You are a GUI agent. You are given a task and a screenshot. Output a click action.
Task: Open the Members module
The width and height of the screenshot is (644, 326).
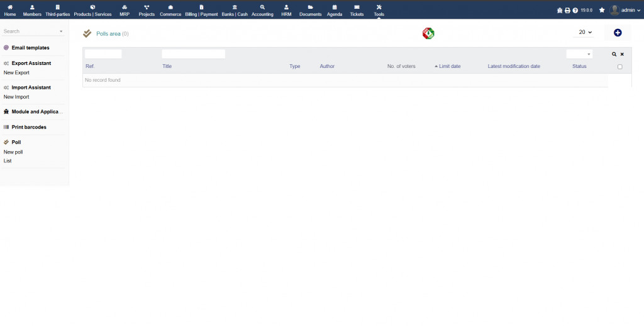click(x=32, y=10)
